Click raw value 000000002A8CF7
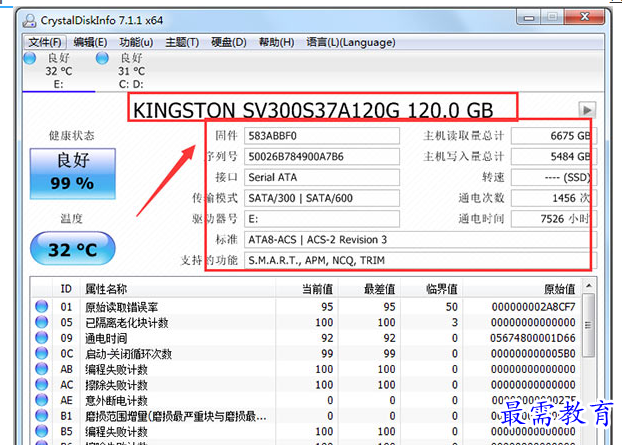This screenshot has height=445, width=622. pyautogui.click(x=533, y=307)
